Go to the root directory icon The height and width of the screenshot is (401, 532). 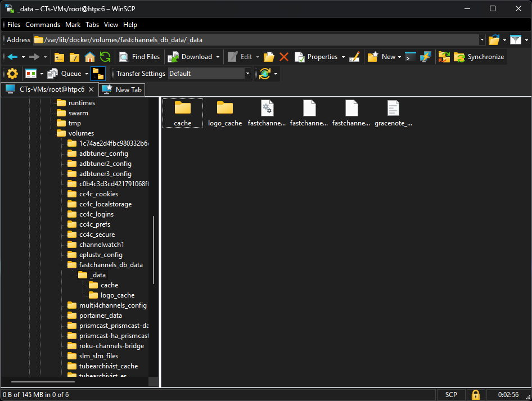(75, 57)
